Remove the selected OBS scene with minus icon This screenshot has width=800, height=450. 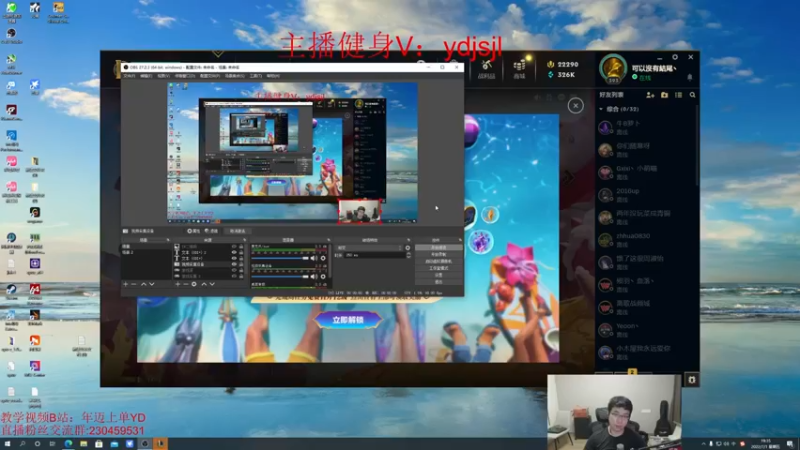click(134, 284)
